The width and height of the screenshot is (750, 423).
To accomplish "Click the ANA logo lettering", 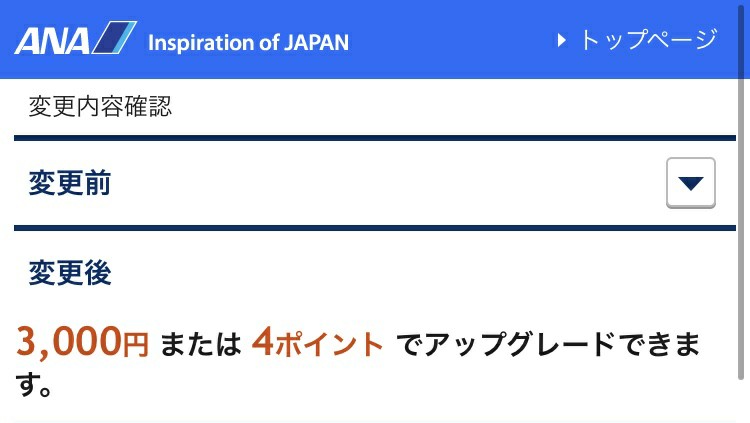I will click(x=52, y=41).
